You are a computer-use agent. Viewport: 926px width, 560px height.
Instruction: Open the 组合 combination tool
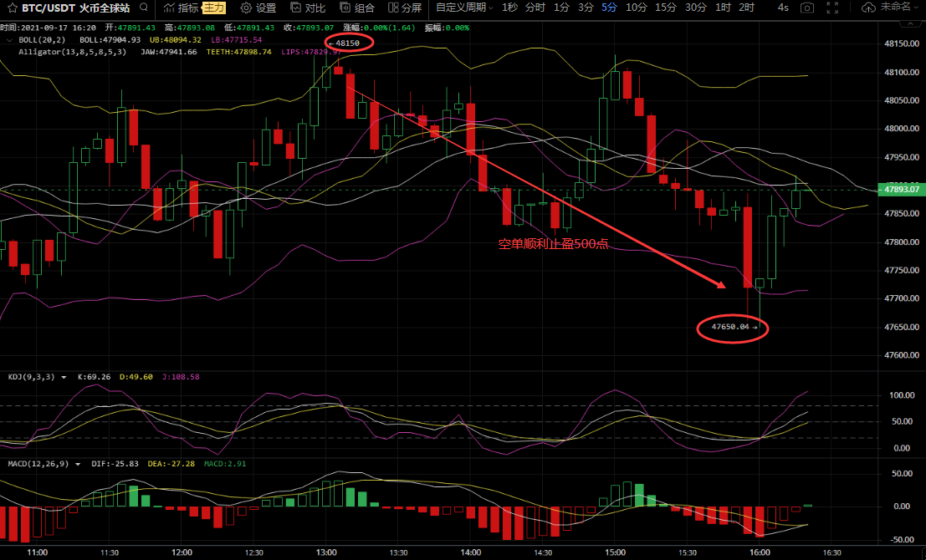(357, 8)
